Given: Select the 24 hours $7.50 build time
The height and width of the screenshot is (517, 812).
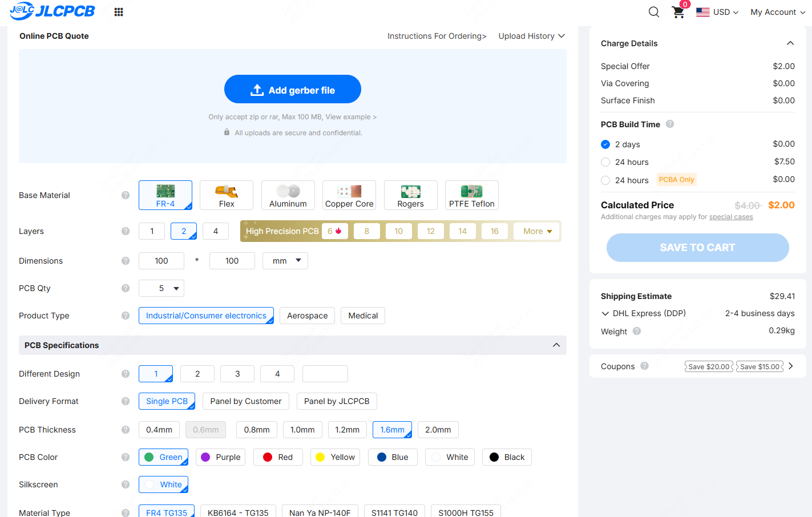Looking at the screenshot, I should [605, 162].
